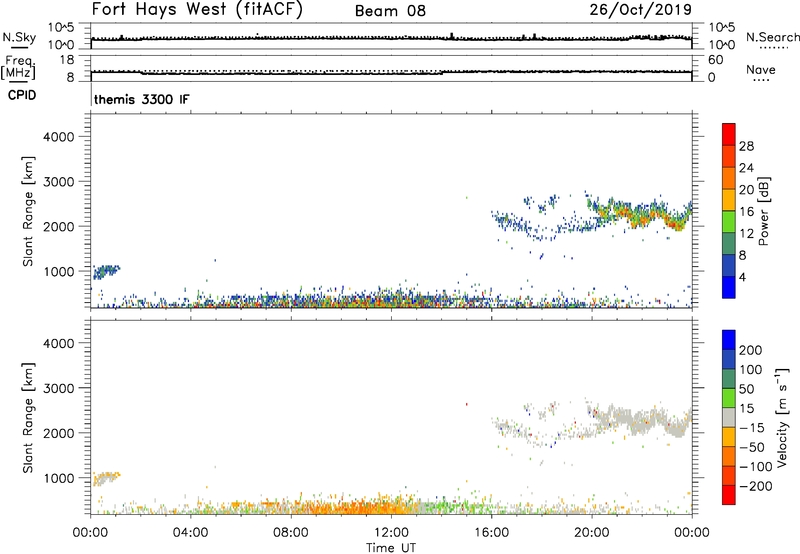Click the '-200' velocity colorbar tick value

click(755, 486)
